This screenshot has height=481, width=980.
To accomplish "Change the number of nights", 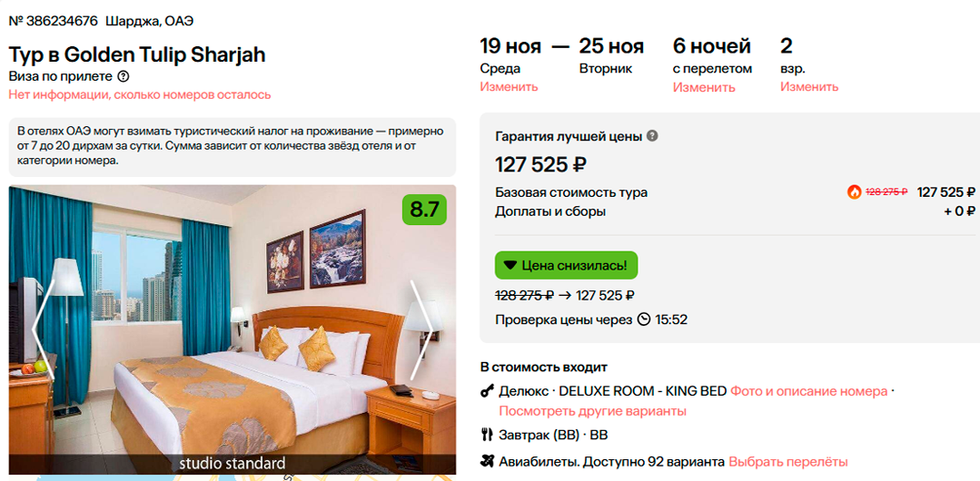I will [x=703, y=88].
